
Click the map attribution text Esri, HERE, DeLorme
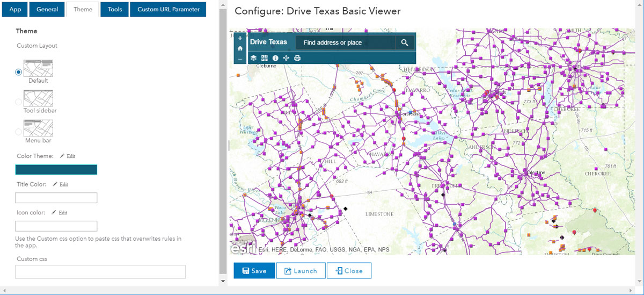point(325,250)
